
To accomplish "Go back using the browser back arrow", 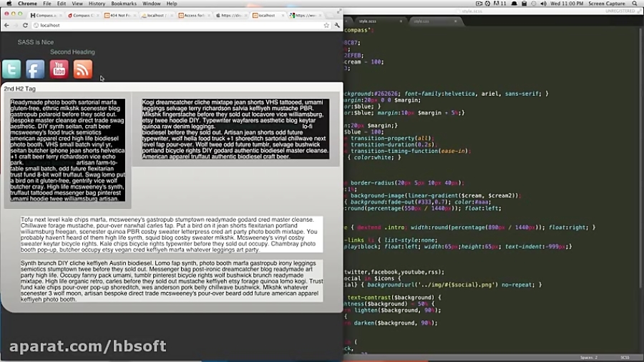I will [x=6, y=25].
